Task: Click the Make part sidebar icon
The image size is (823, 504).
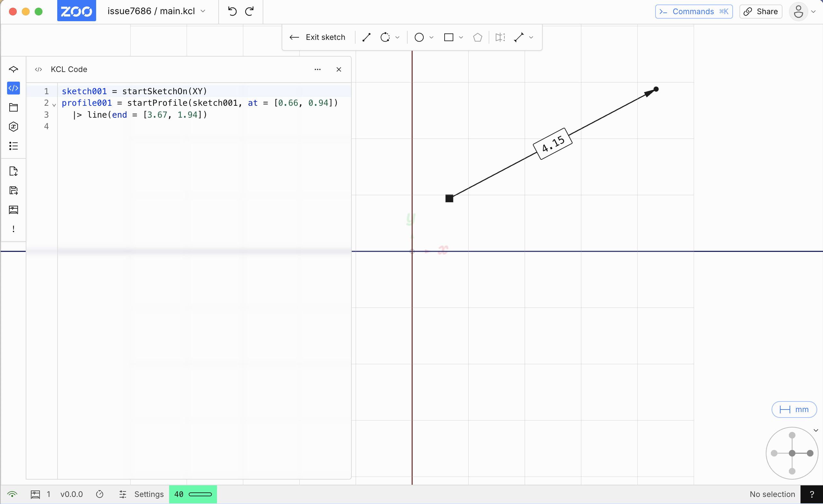Action: point(14,210)
